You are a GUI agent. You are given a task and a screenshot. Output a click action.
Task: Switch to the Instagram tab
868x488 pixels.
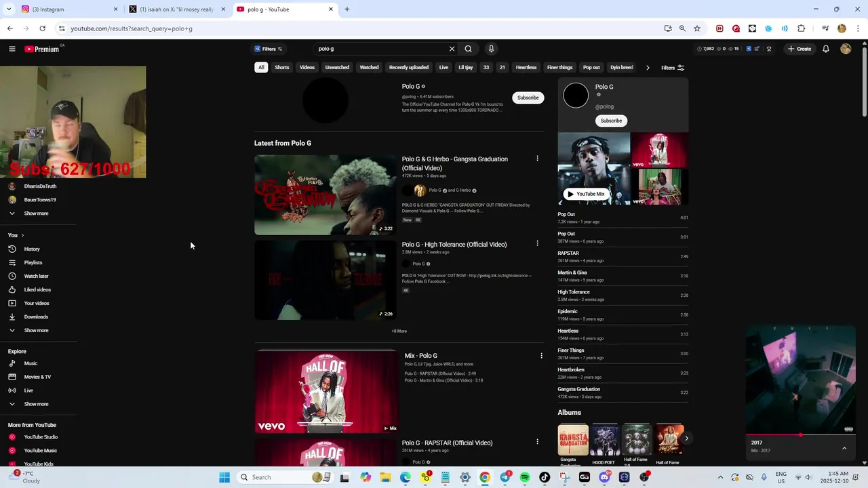coord(68,9)
